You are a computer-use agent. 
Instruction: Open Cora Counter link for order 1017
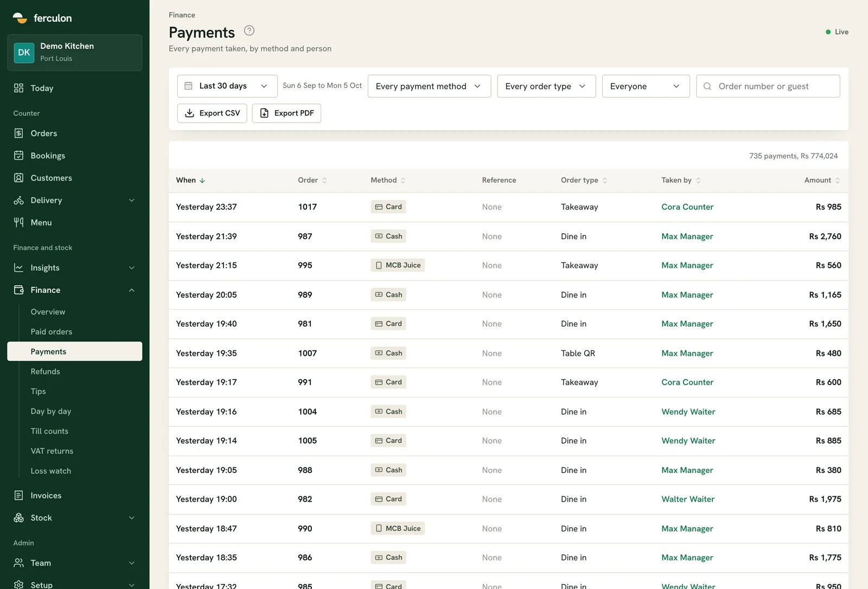click(x=687, y=207)
